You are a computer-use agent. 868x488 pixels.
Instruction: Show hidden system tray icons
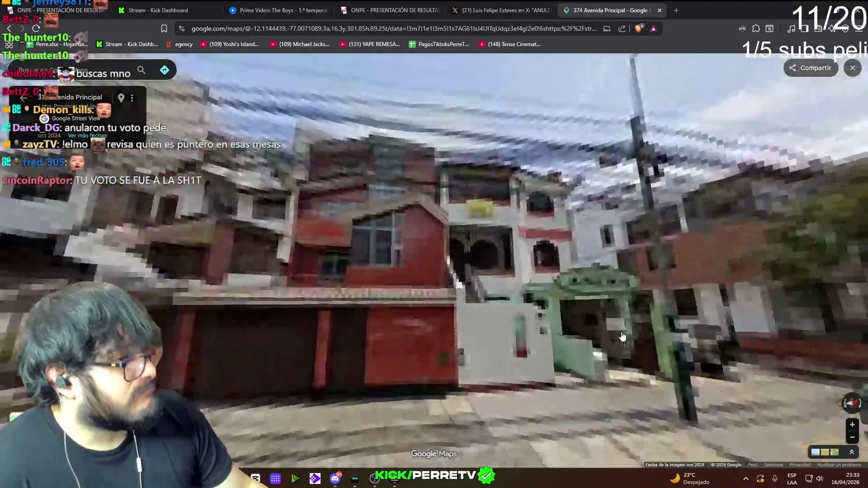[x=746, y=479]
